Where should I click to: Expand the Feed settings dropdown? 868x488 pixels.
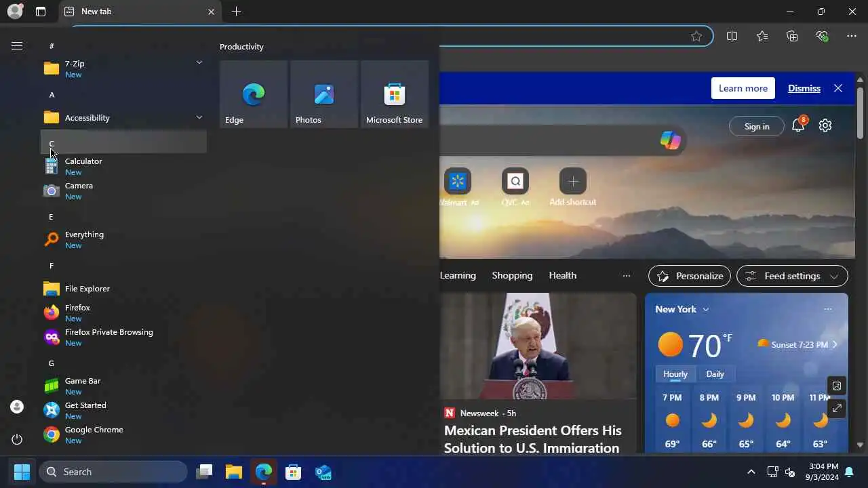(x=792, y=276)
